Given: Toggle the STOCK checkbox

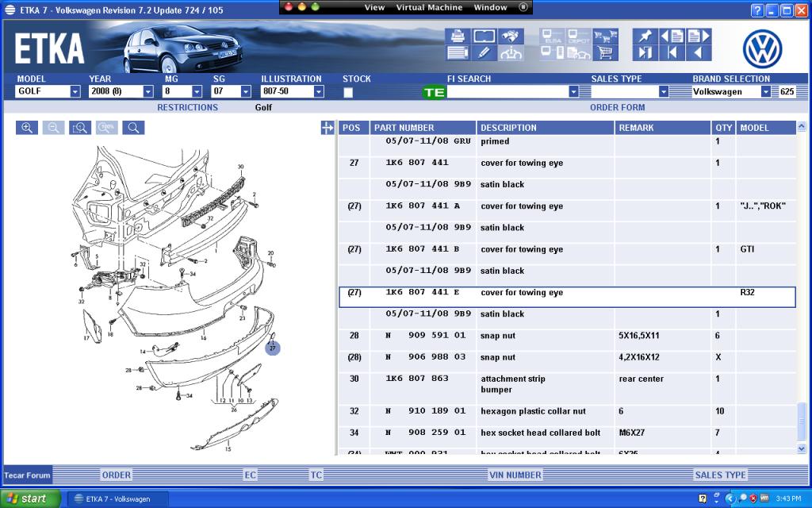Looking at the screenshot, I should pos(348,92).
